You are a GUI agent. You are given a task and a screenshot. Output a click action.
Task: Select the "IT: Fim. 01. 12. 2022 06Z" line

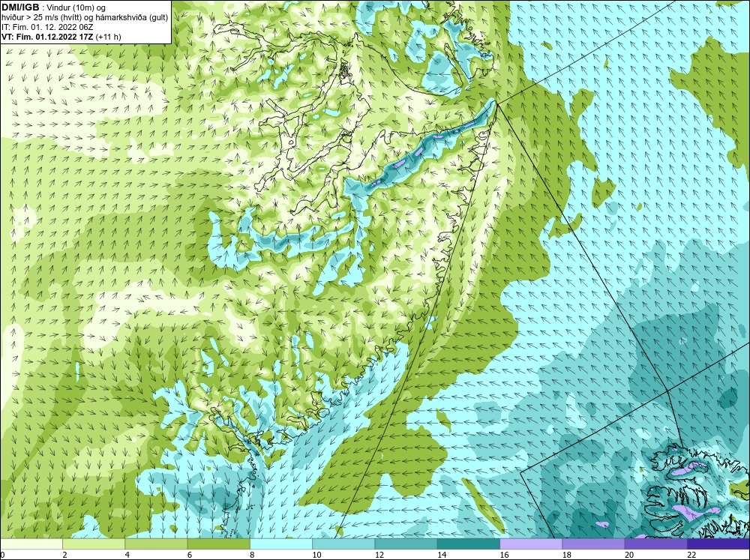[47, 27]
